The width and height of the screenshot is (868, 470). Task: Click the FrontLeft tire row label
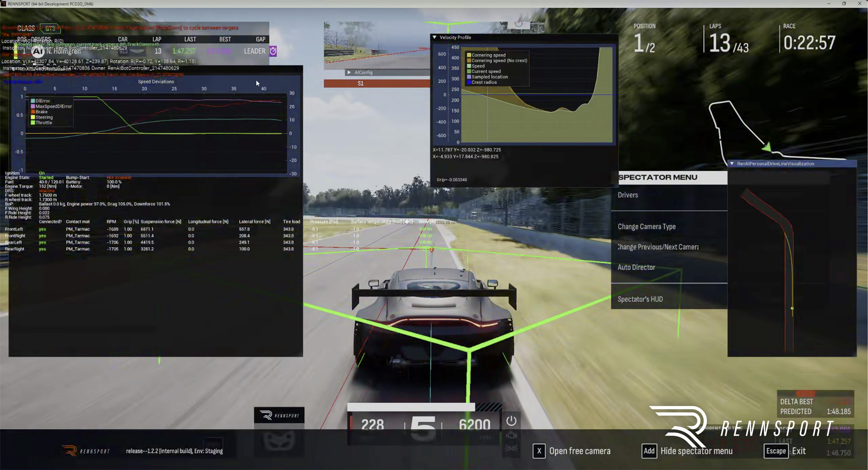[14, 229]
